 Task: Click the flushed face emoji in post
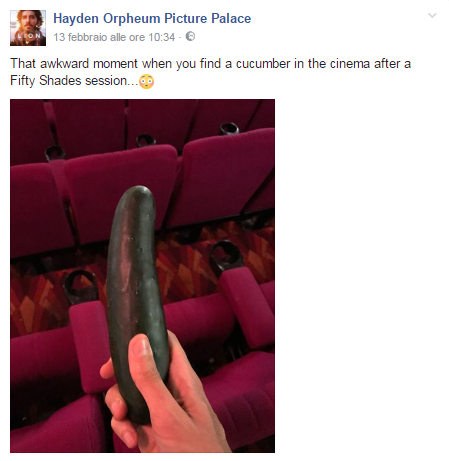tap(146, 81)
